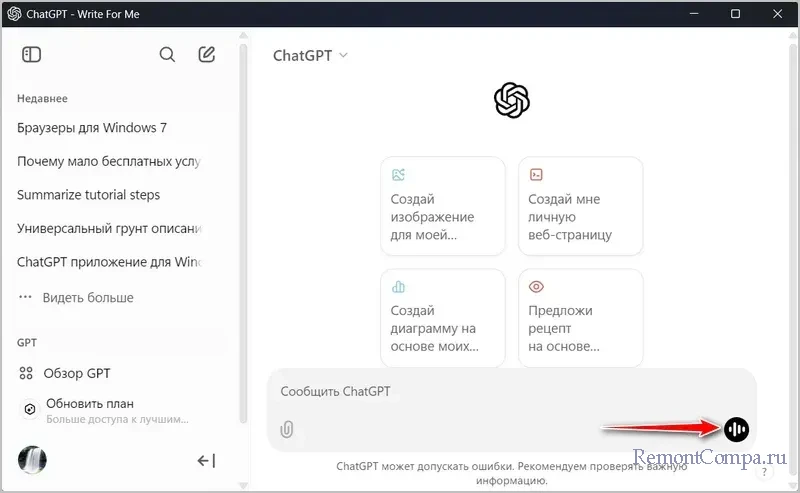Image resolution: width=800 pixels, height=493 pixels.
Task: Click the voice mode waveform button
Action: pyautogui.click(x=736, y=429)
